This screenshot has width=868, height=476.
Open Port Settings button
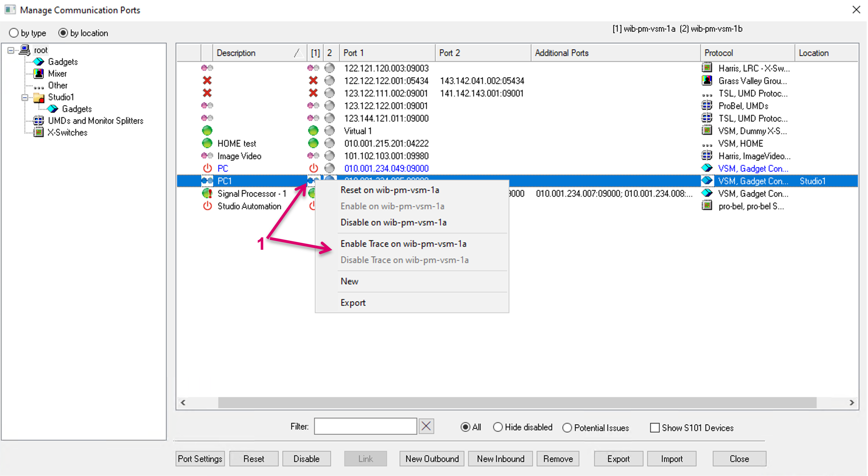(200, 459)
